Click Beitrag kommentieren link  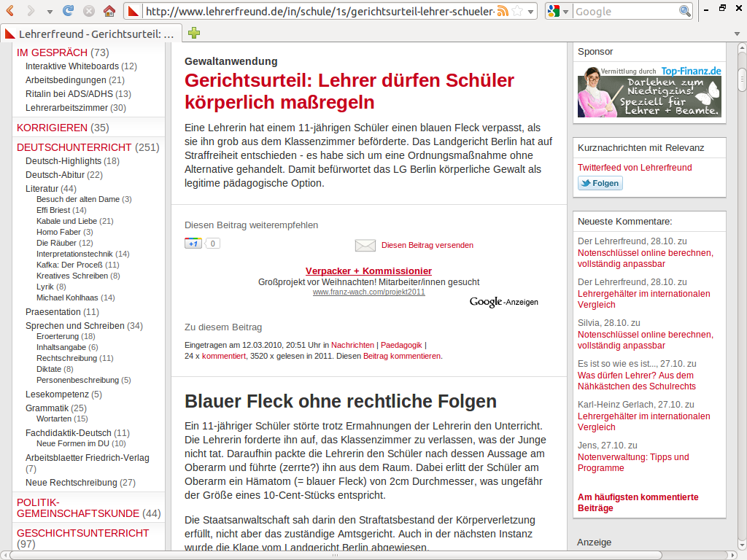click(402, 356)
